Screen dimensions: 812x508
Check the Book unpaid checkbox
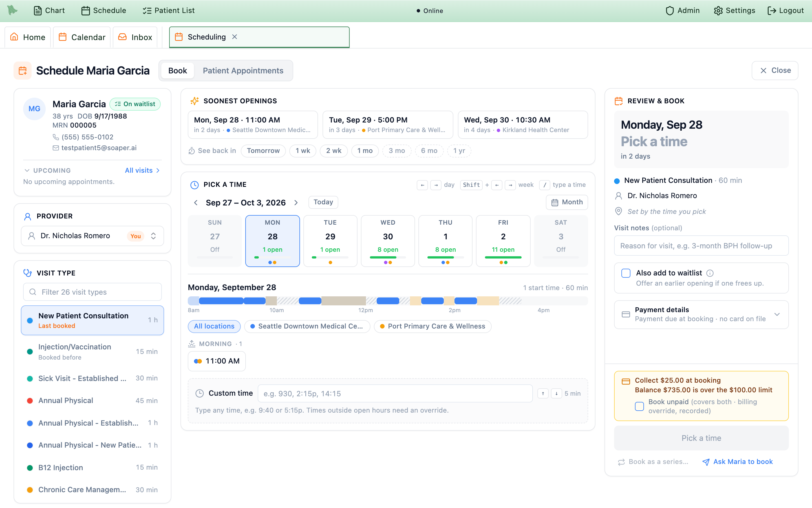pyautogui.click(x=639, y=406)
